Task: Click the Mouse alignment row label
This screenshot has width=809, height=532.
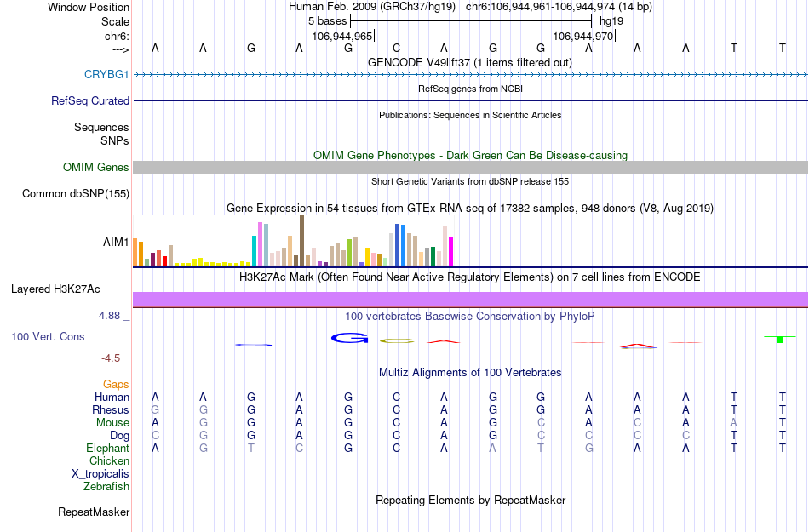Action: point(112,423)
